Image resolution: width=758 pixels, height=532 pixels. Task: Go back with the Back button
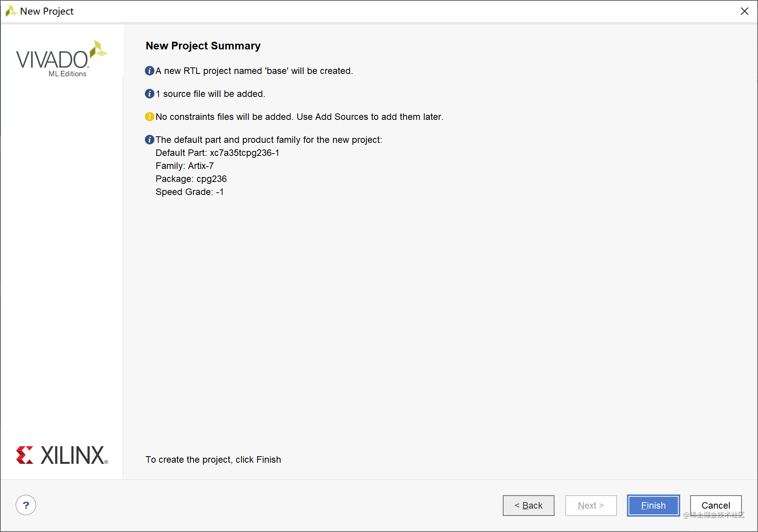click(x=528, y=505)
